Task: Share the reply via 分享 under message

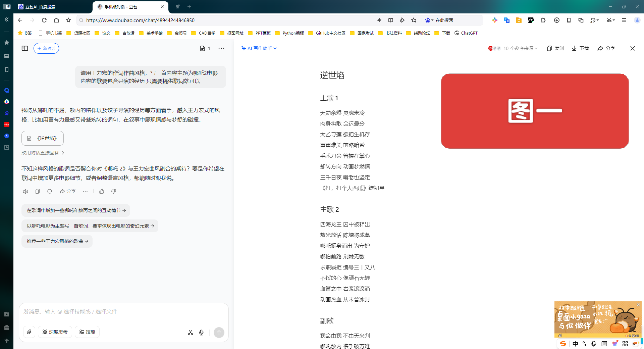Action: pos(68,191)
